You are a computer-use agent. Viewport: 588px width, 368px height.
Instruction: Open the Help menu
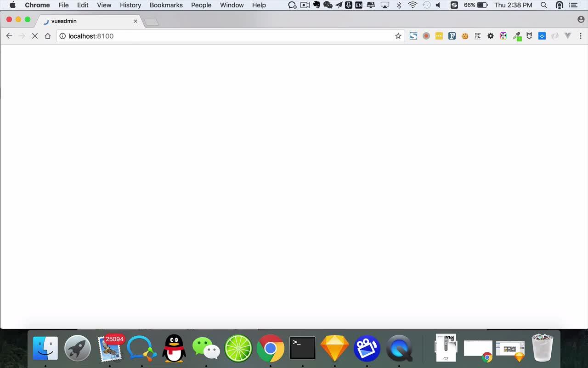click(x=259, y=5)
